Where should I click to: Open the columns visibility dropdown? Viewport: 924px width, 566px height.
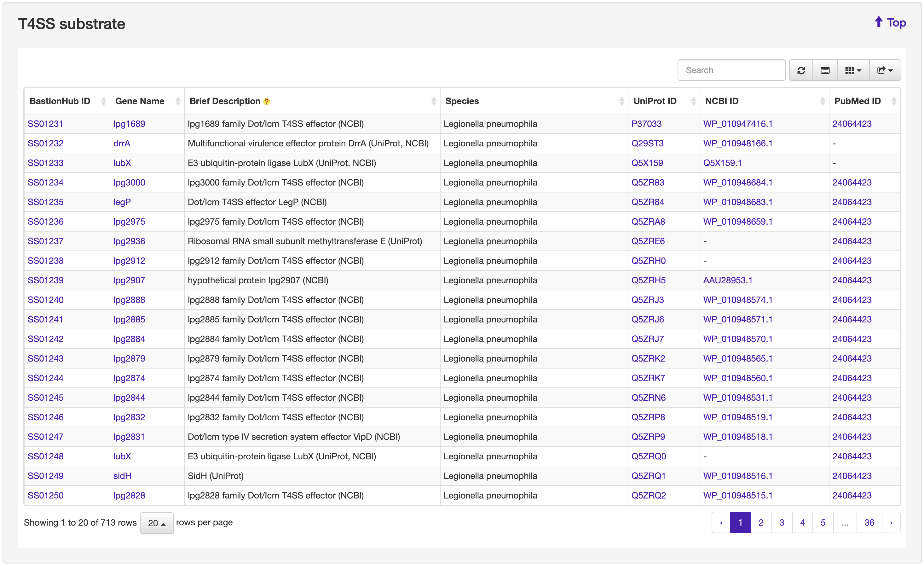click(853, 70)
